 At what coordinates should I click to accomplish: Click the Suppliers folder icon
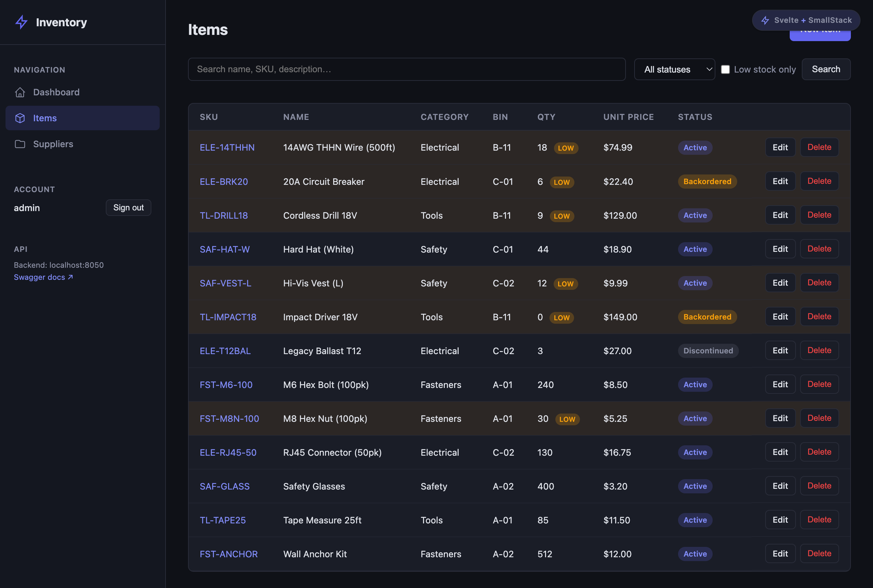coord(20,144)
